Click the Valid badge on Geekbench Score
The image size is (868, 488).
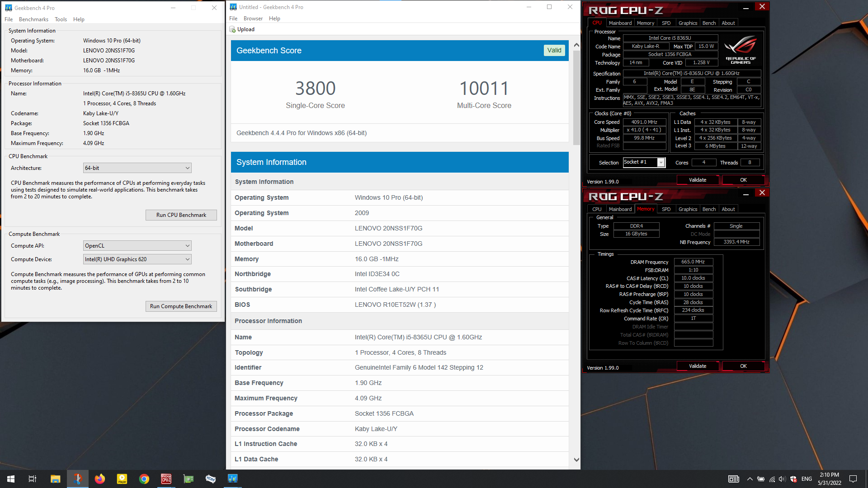coord(554,50)
